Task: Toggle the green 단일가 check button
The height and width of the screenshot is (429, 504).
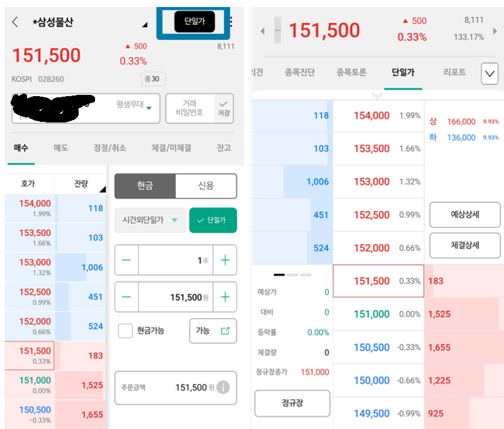Action: tap(213, 220)
